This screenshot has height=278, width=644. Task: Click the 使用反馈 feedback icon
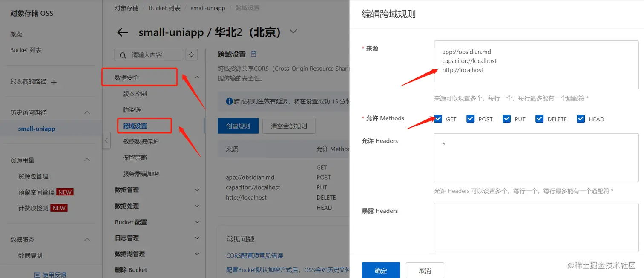pos(37,275)
